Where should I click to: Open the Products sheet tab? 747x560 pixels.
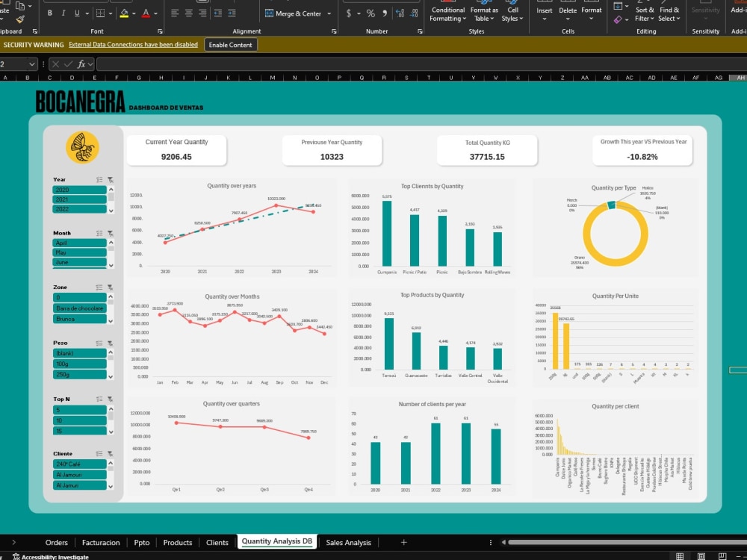coord(178,542)
